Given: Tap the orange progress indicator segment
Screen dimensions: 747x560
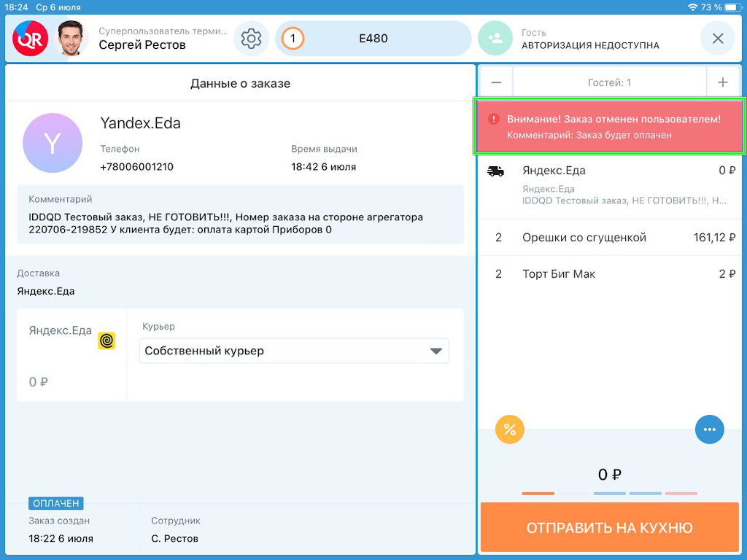Looking at the screenshot, I should point(538,494).
